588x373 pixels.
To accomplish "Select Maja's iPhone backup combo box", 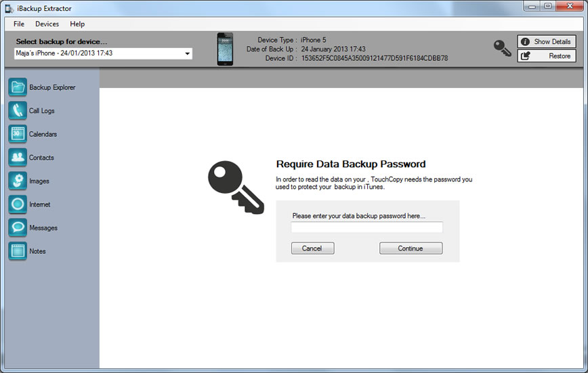I will (x=103, y=53).
